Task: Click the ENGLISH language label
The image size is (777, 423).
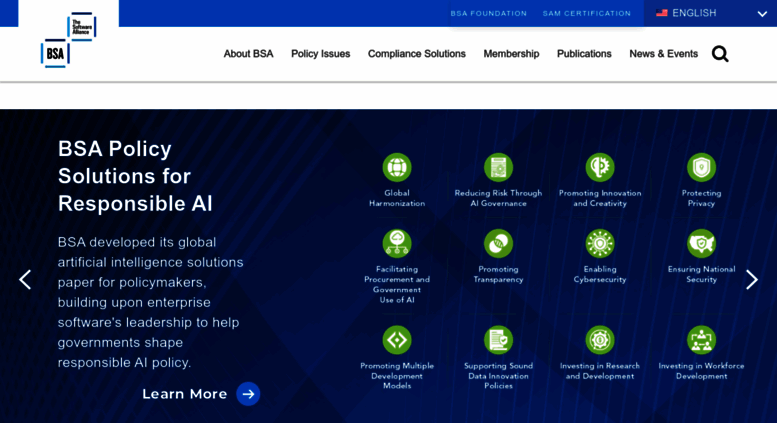Action: [x=694, y=13]
